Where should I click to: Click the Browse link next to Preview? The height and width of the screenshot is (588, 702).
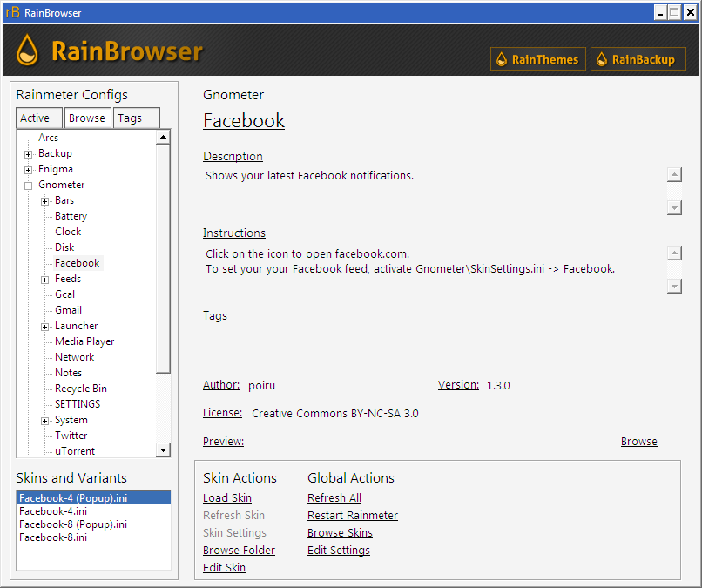[x=639, y=441]
